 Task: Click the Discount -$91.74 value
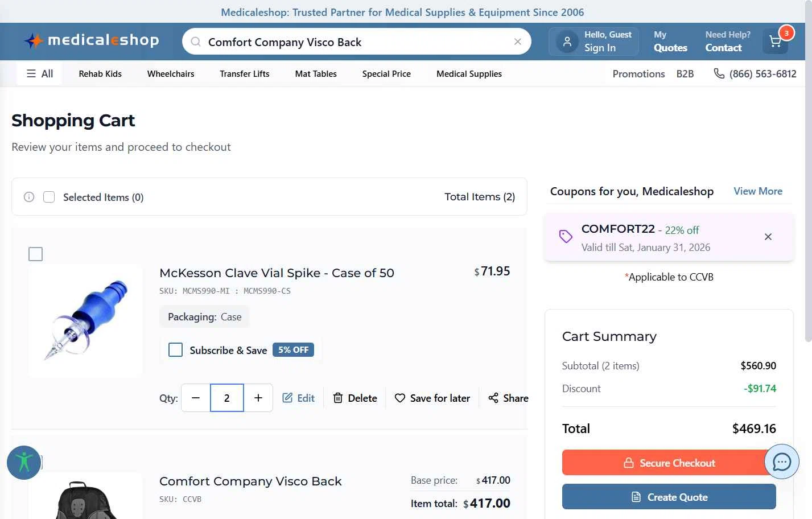pos(760,389)
